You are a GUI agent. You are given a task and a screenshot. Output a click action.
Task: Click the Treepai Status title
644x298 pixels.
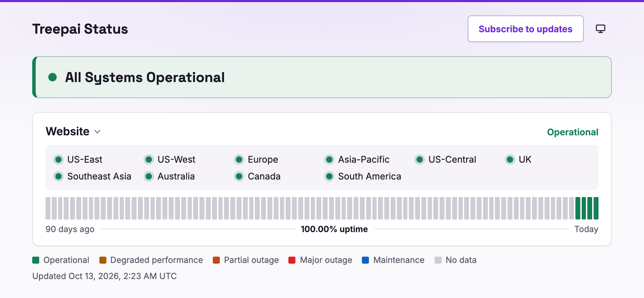pyautogui.click(x=80, y=29)
